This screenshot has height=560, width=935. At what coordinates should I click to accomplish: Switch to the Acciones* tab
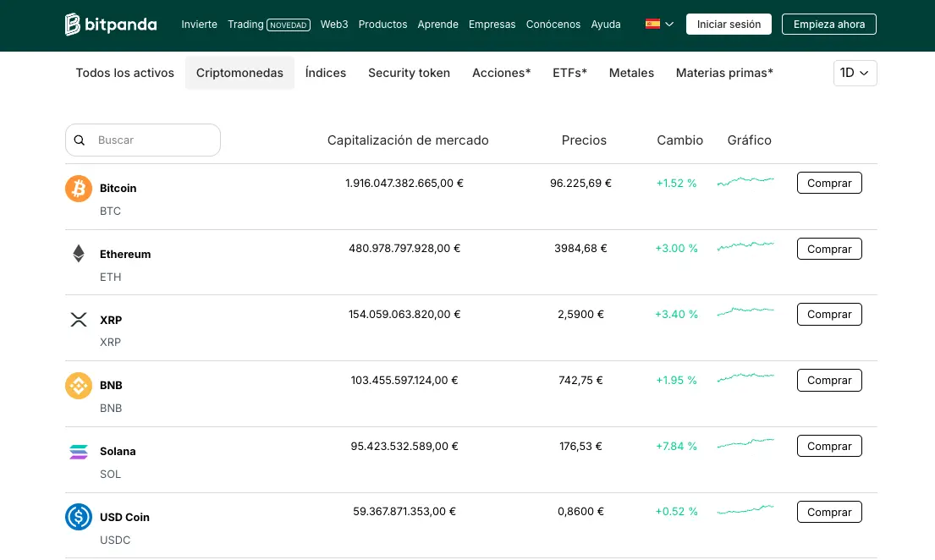[x=502, y=73]
